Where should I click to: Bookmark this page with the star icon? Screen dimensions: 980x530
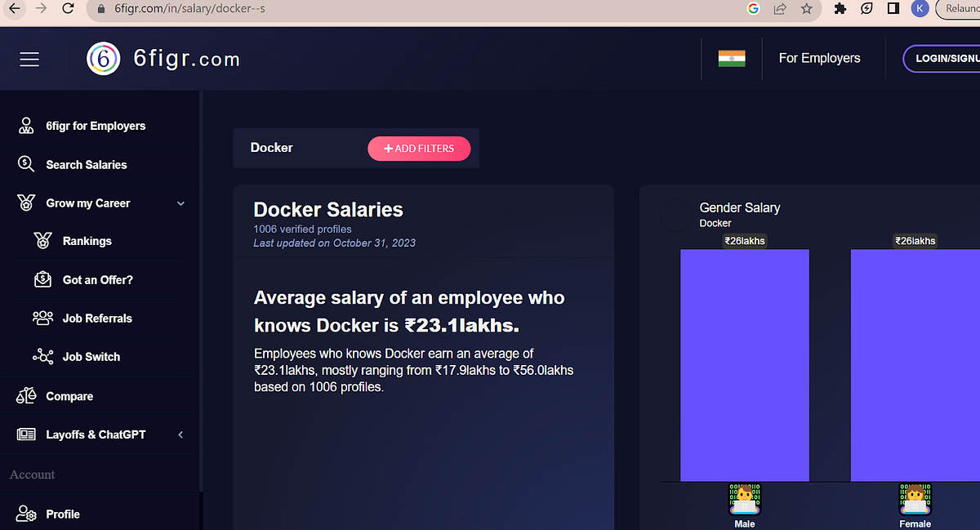pos(807,9)
